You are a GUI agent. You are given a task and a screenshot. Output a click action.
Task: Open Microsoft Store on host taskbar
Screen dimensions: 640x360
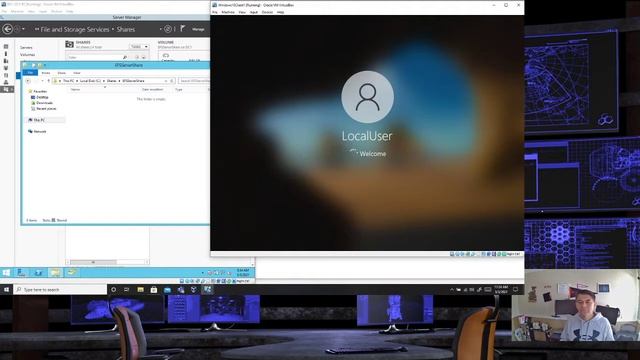point(154,289)
